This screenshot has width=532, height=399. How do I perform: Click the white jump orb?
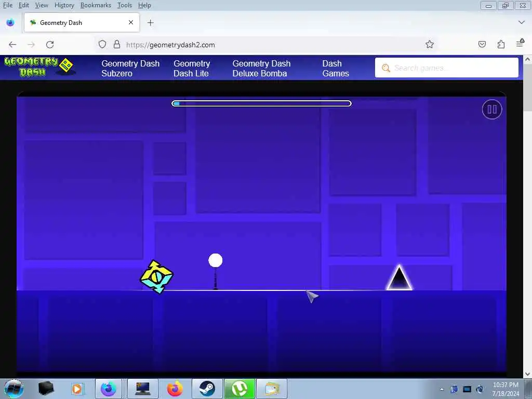(216, 261)
